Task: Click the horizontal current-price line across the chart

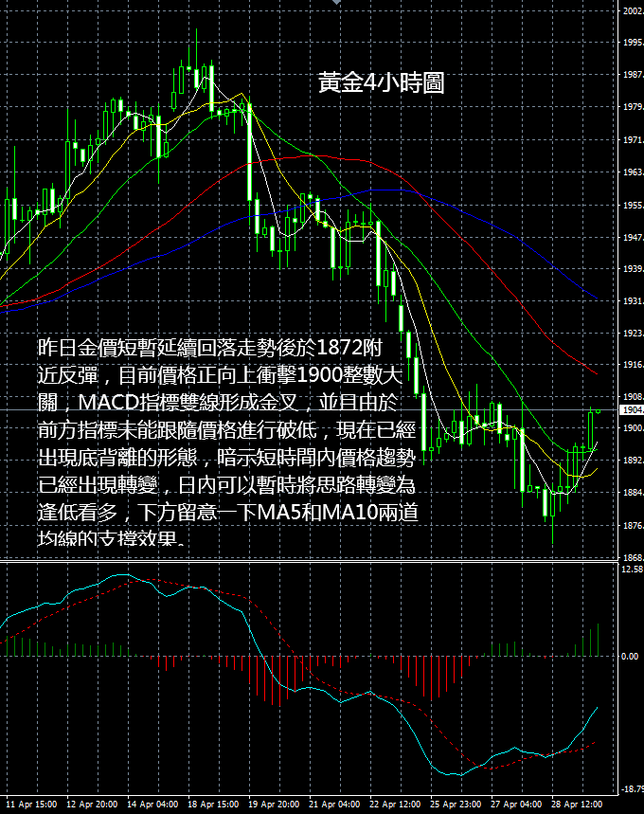Action: coord(310,410)
